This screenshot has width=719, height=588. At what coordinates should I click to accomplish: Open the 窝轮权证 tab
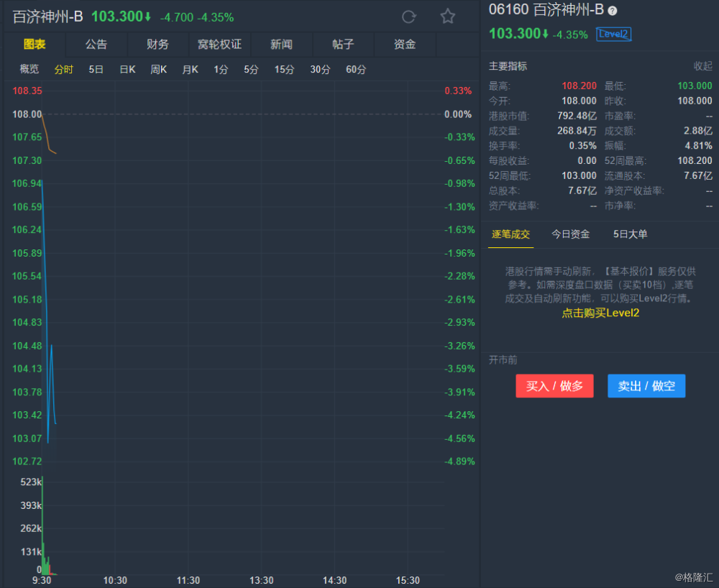coord(219,45)
